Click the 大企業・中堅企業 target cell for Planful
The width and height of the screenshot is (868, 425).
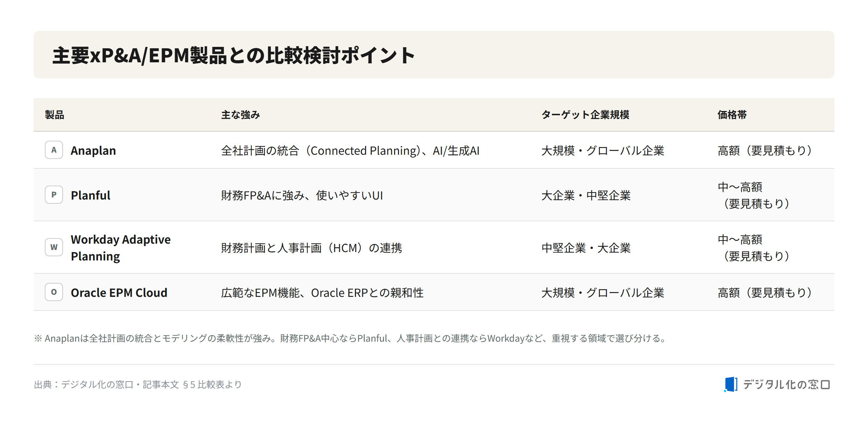click(x=586, y=195)
